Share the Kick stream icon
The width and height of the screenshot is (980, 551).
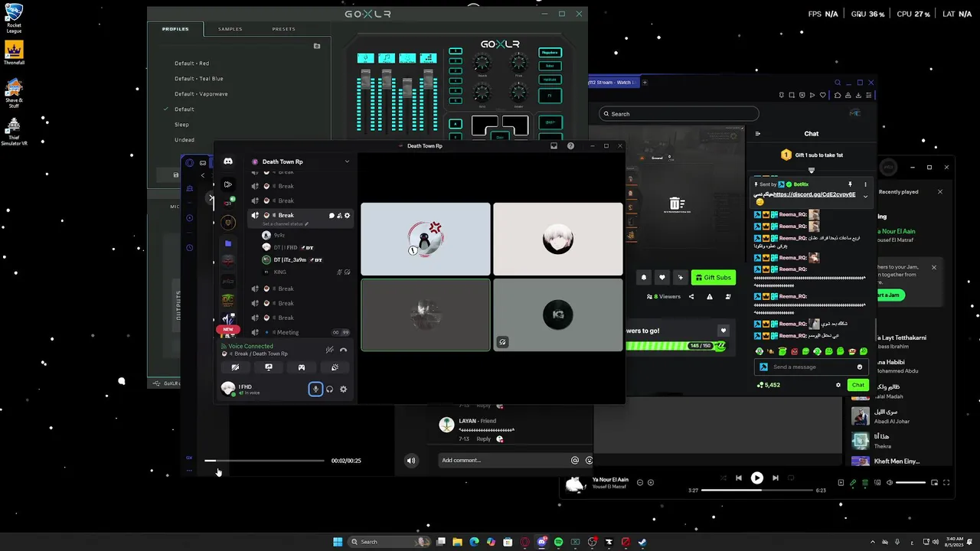[691, 297]
